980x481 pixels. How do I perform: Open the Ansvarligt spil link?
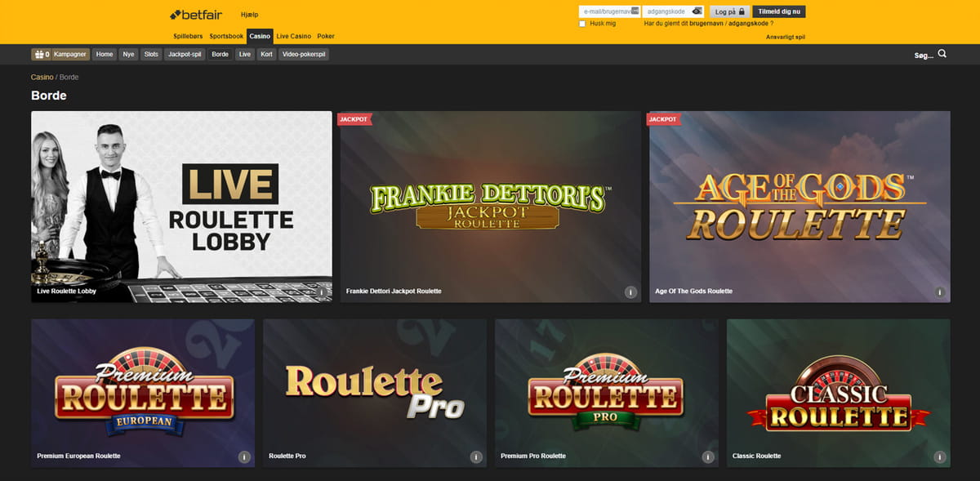point(786,37)
